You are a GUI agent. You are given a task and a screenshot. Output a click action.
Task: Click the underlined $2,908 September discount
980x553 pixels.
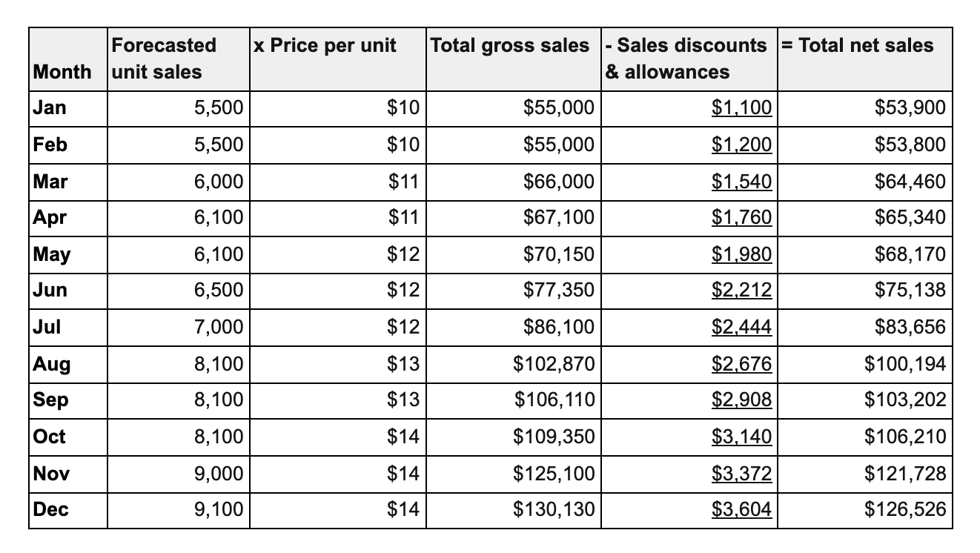tap(741, 400)
